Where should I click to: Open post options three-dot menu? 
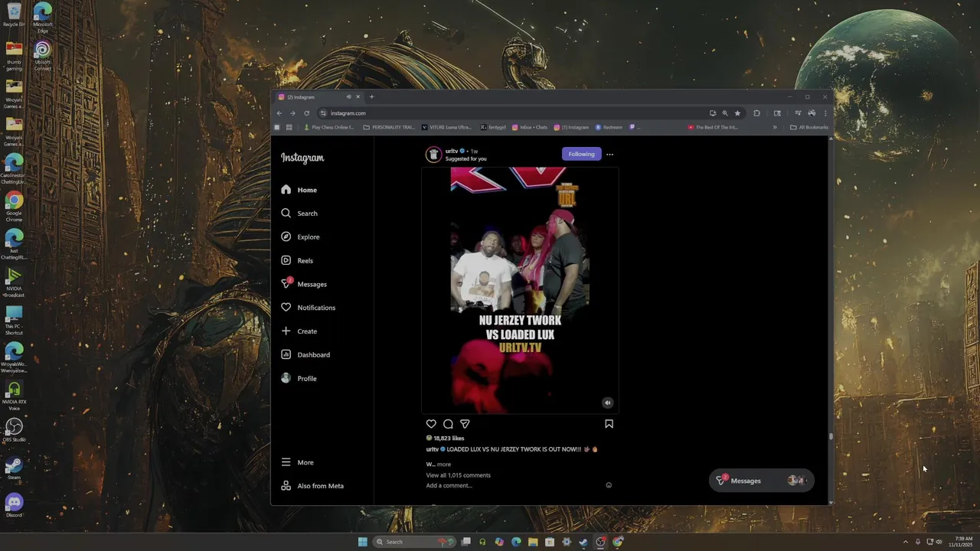coord(609,155)
